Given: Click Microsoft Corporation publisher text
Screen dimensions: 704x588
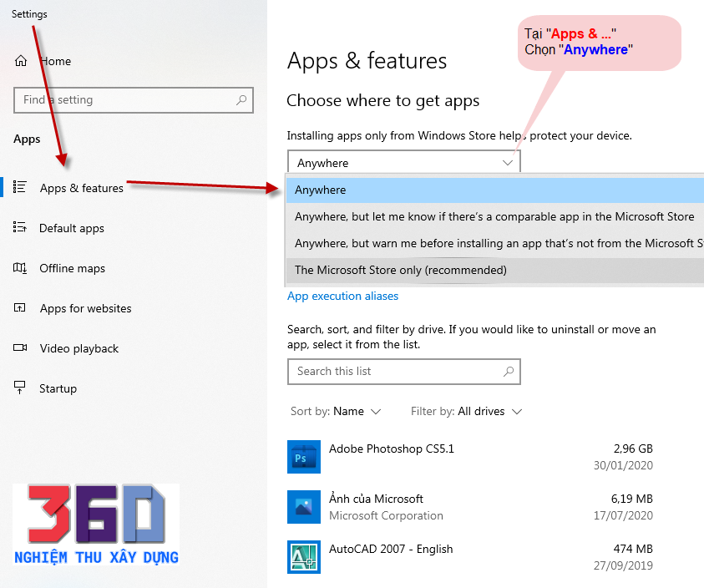Looking at the screenshot, I should point(386,515).
